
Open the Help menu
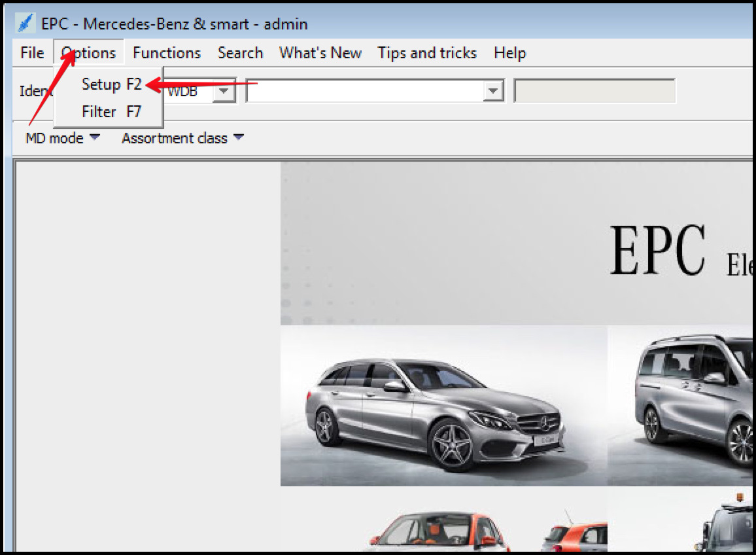coord(510,52)
